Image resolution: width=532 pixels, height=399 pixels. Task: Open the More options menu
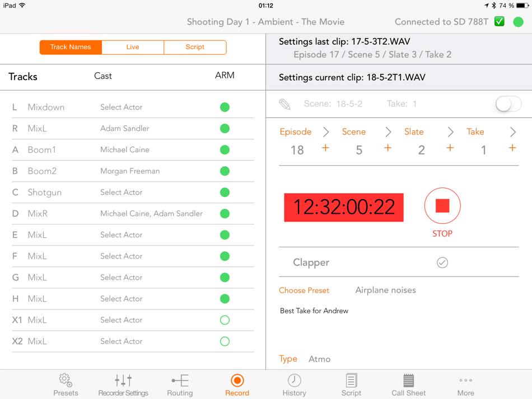point(465,385)
